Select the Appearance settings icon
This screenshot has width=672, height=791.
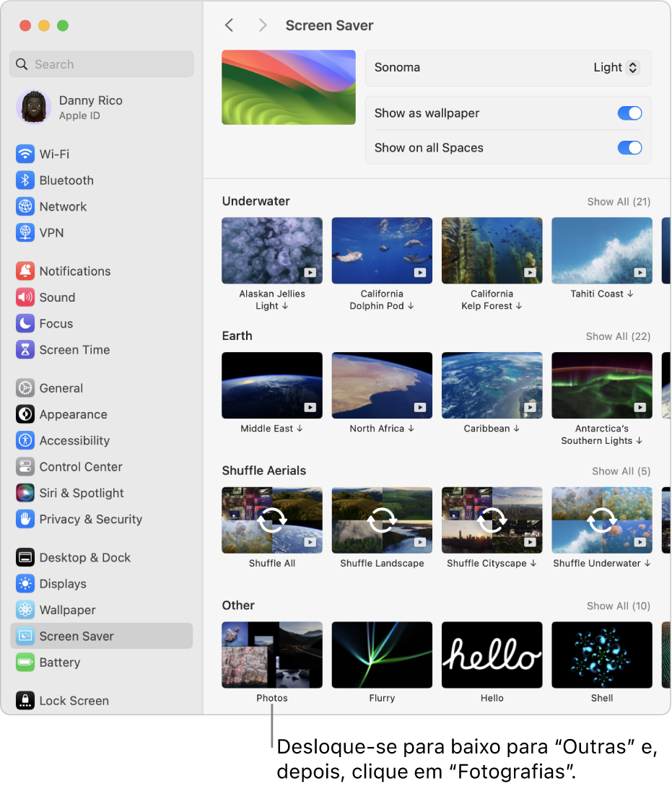[x=25, y=414]
